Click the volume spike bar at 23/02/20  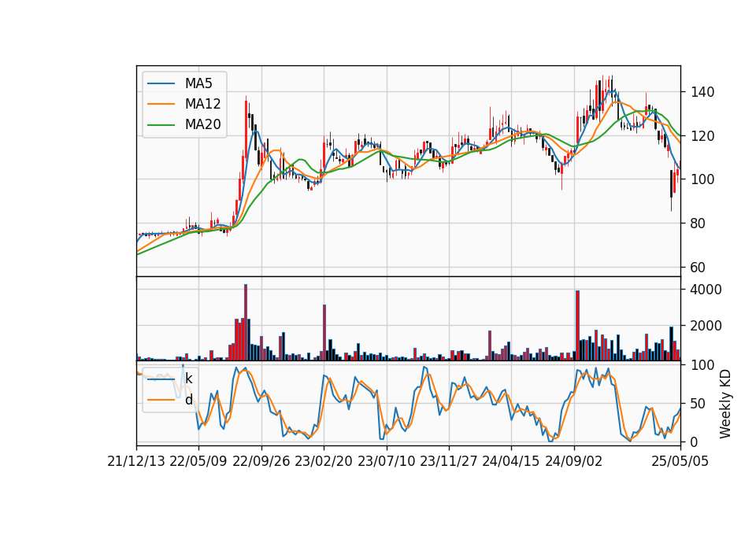pyautogui.click(x=324, y=332)
